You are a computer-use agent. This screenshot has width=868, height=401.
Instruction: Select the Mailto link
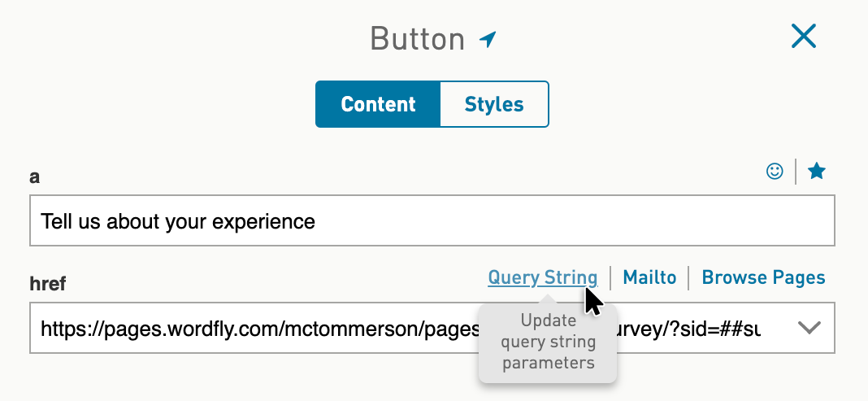649,277
